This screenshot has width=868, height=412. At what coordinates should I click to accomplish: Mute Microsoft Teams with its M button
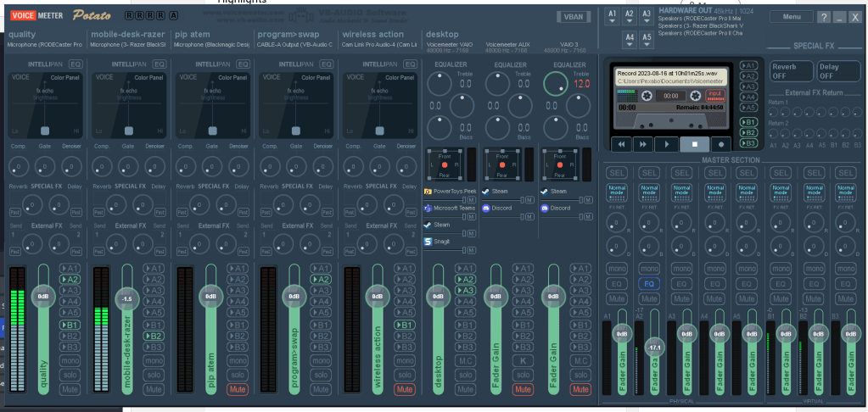[472, 217]
